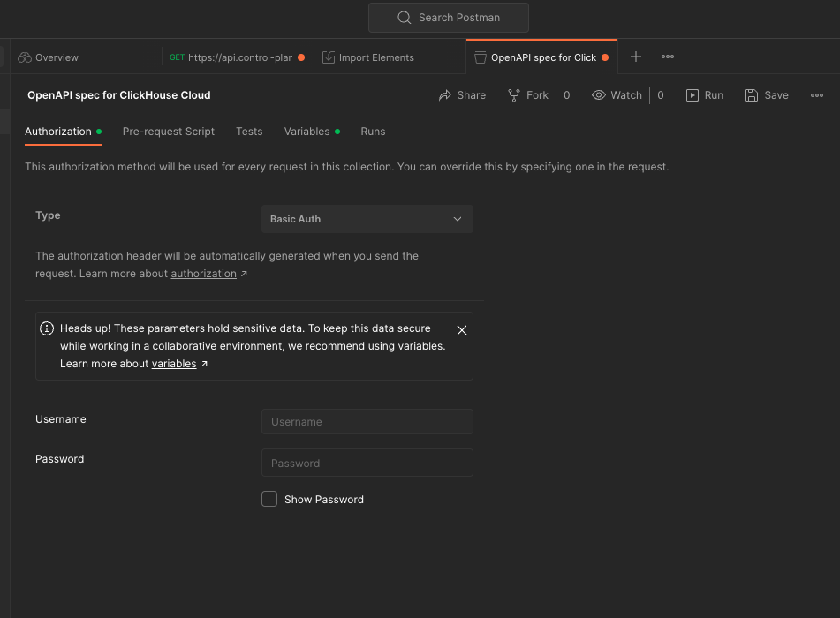This screenshot has height=618, width=840.
Task: Open the variables help link
Action: tap(174, 364)
